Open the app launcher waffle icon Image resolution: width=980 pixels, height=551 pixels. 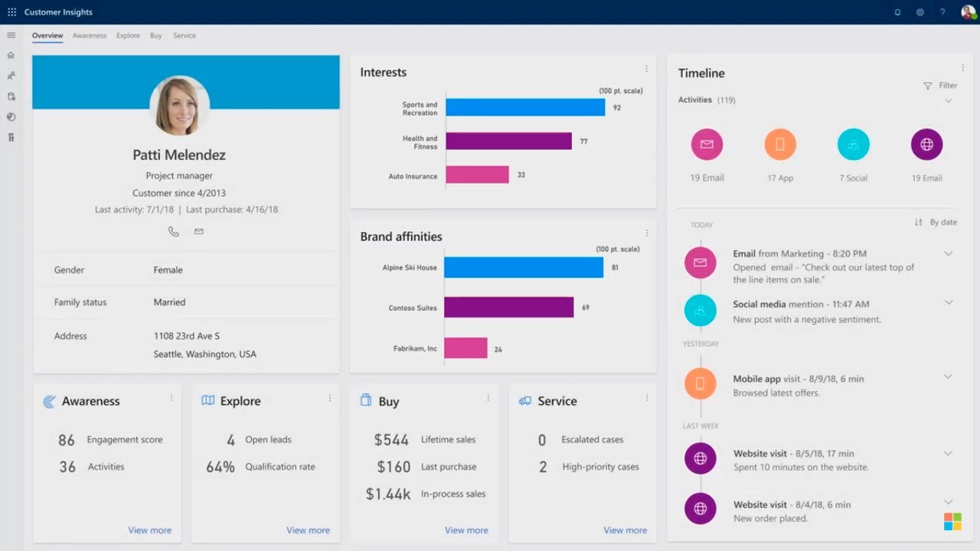point(11,12)
